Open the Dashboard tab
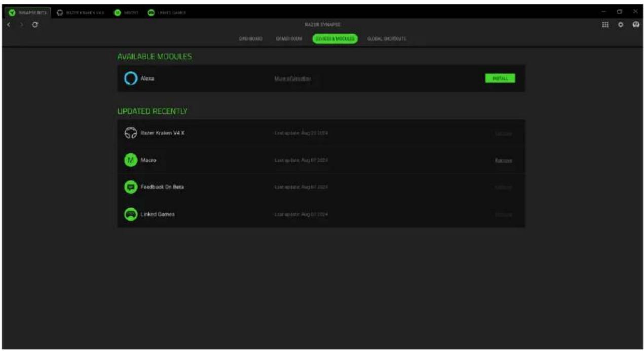The width and height of the screenshot is (644, 351). coord(251,38)
